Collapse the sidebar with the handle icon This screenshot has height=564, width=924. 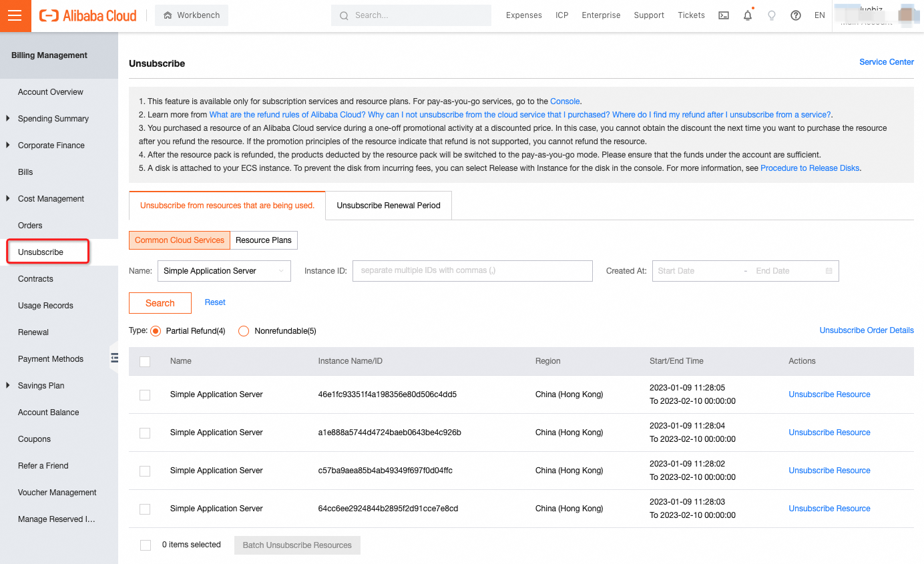click(114, 358)
